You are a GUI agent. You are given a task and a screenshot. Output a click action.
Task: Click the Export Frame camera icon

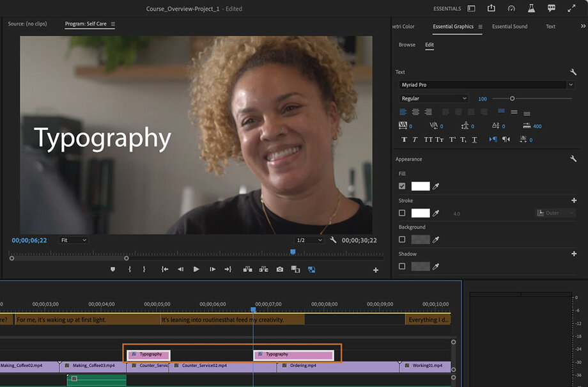coord(279,269)
